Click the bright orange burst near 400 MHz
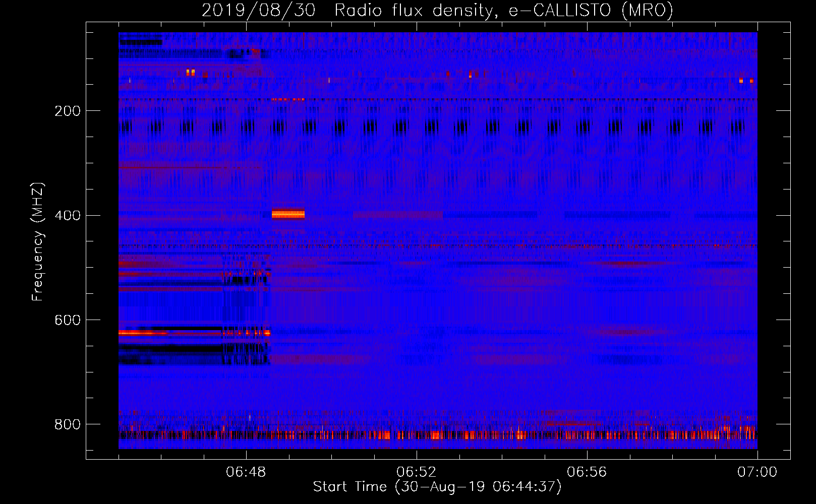This screenshot has height=504, width=816. pos(288,214)
